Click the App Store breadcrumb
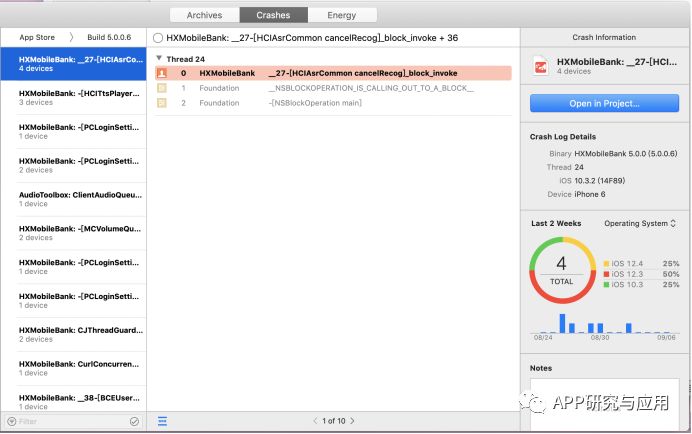The width and height of the screenshot is (692, 434). pos(37,38)
